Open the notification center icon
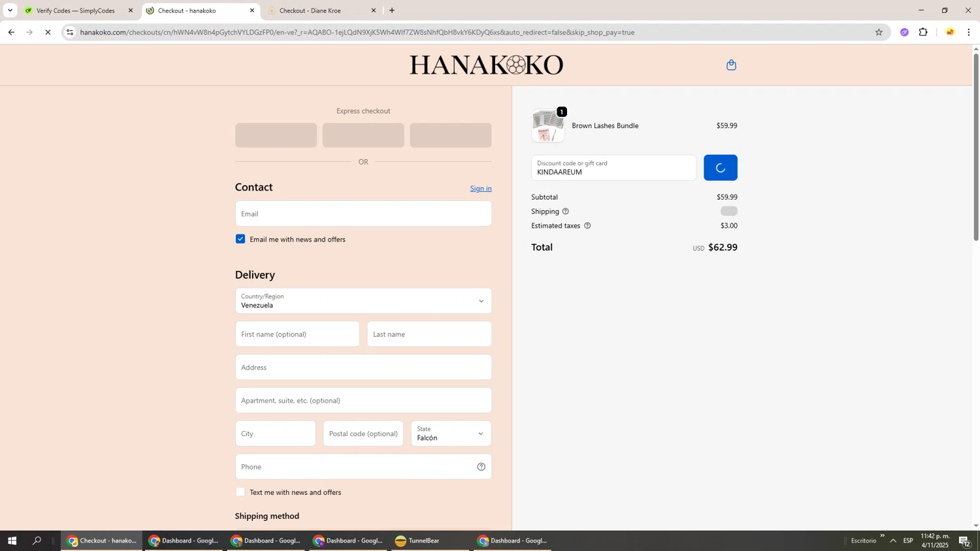This screenshot has width=980, height=551. (x=965, y=541)
